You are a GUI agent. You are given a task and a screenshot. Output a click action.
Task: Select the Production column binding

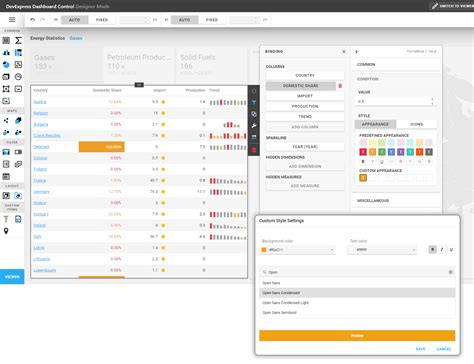pyautogui.click(x=305, y=106)
